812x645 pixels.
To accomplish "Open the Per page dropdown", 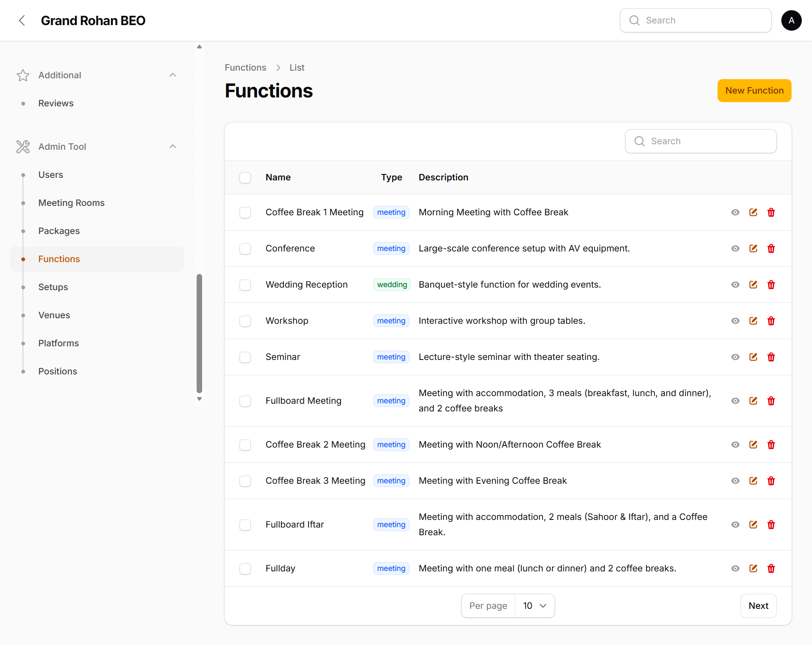I will coord(535,606).
